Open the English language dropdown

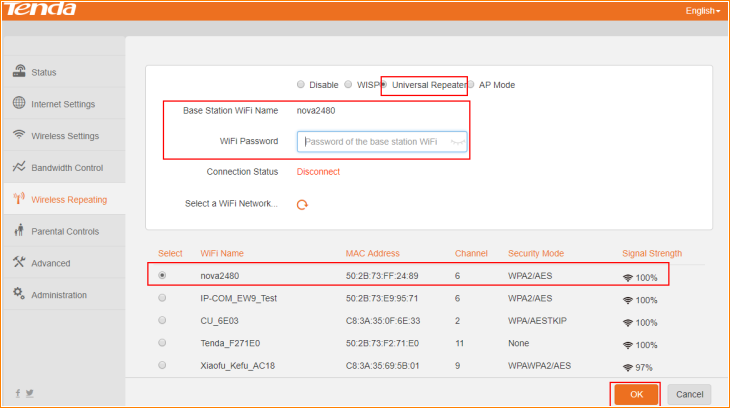pos(702,11)
